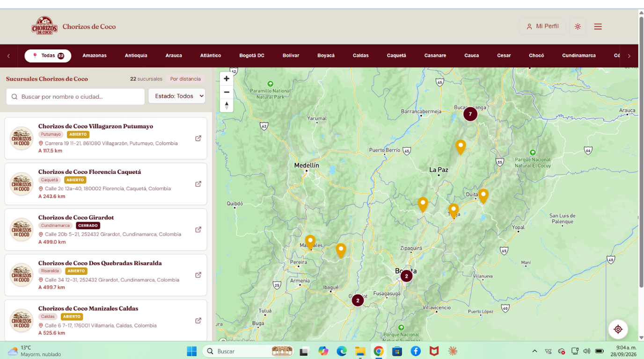Image resolution: width=644 pixels, height=359 pixels.
Task: Zoom out on the map
Action: pos(227,92)
